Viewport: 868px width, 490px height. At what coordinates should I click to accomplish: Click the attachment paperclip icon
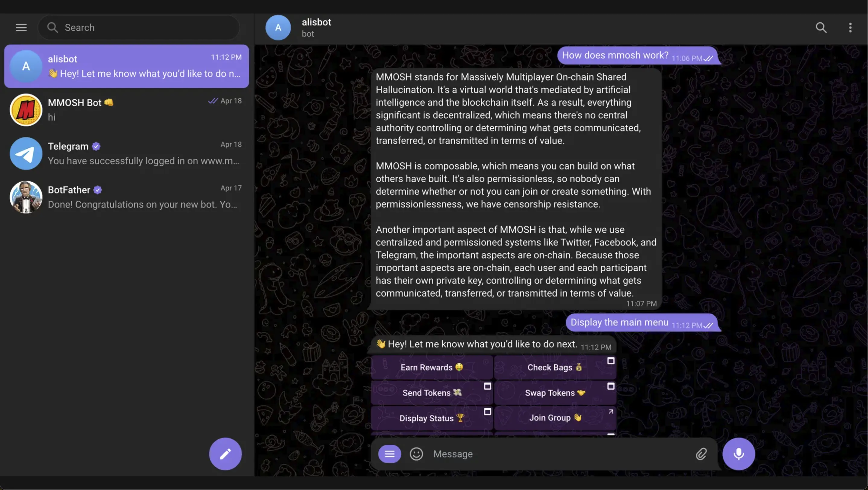[701, 454]
